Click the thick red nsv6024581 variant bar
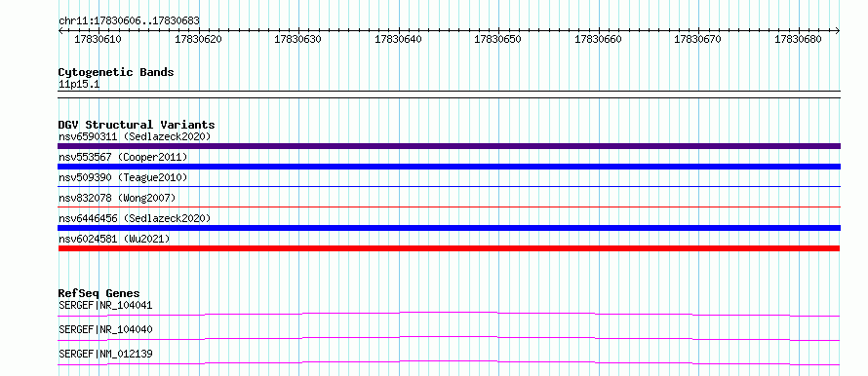This screenshot has height=376, width=868. tap(449, 248)
